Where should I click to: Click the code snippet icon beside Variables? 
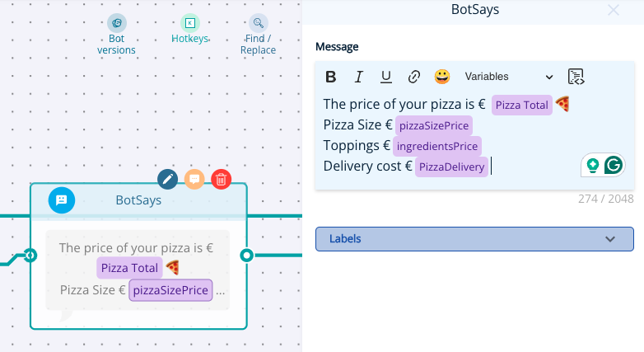tap(576, 77)
